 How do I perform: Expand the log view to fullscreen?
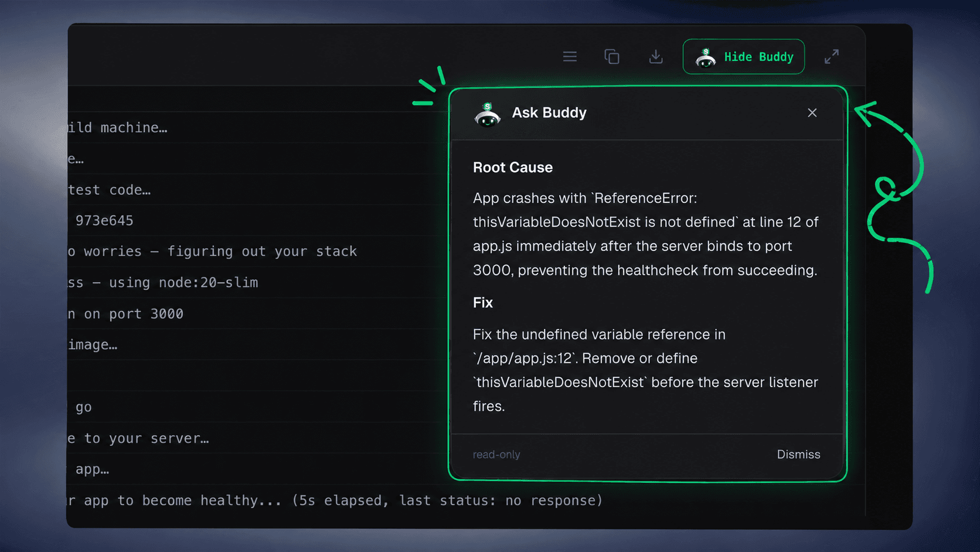point(831,56)
